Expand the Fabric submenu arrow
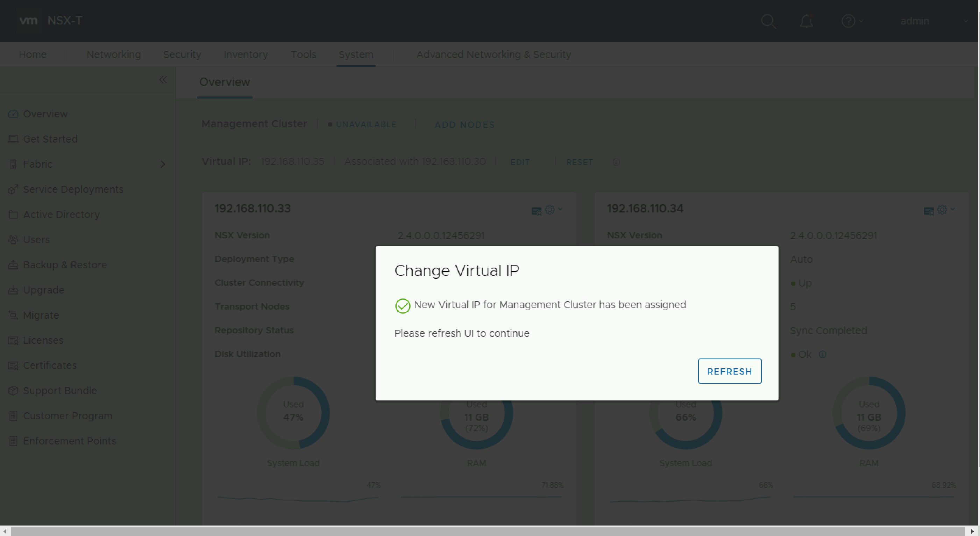 click(x=163, y=164)
